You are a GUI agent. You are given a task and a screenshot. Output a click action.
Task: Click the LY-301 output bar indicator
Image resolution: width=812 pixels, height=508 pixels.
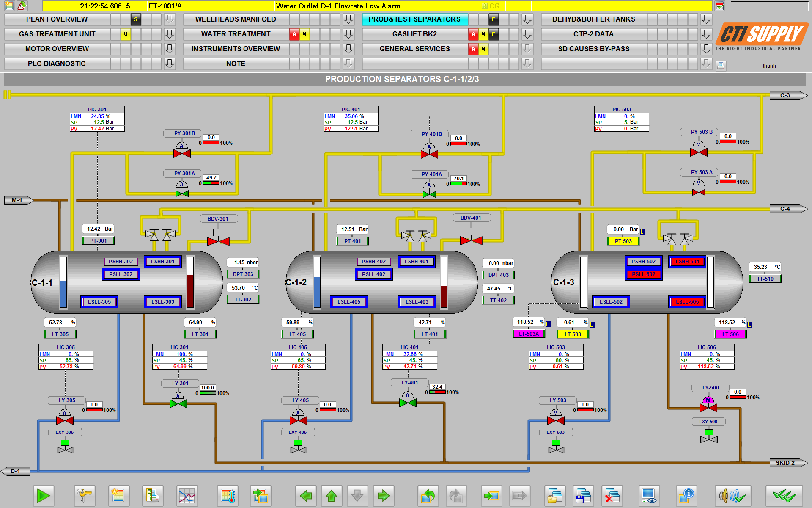[208, 393]
